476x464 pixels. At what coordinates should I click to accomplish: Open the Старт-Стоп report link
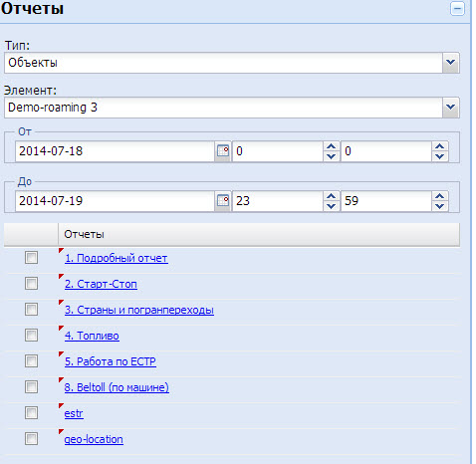(x=101, y=284)
